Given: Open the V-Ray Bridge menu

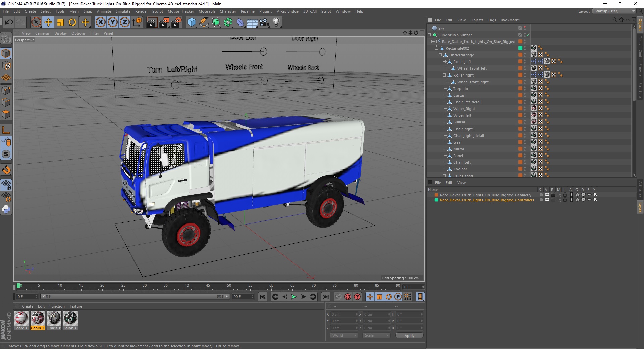Looking at the screenshot, I should (x=287, y=11).
